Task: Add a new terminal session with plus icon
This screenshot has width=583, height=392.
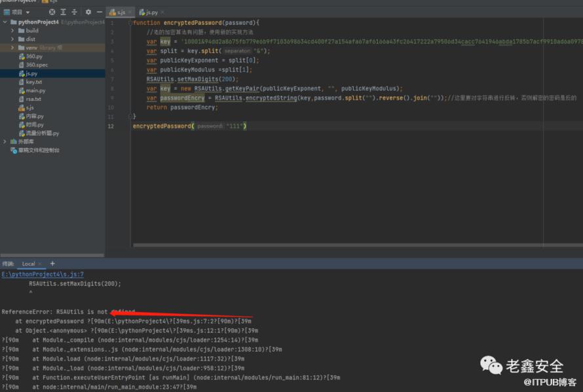Action: click(52, 264)
